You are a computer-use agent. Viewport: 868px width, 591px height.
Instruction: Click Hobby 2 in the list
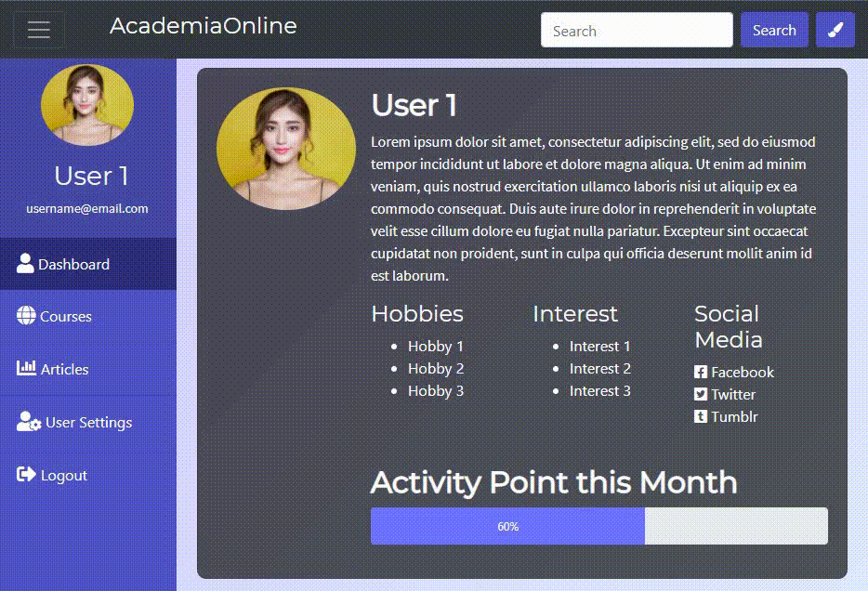point(436,369)
